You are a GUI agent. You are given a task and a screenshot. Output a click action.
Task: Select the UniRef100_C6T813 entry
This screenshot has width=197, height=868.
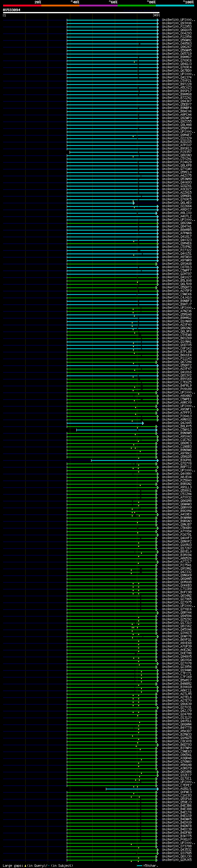(177, 267)
